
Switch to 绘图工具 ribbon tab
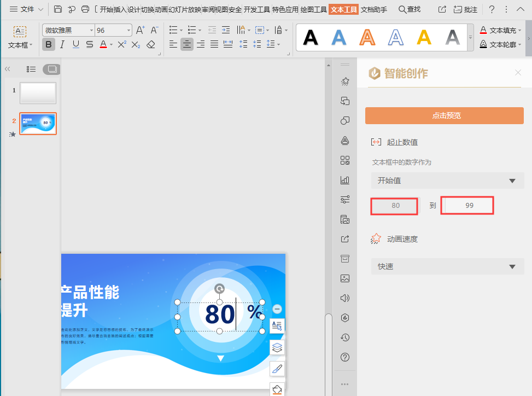[x=313, y=9]
